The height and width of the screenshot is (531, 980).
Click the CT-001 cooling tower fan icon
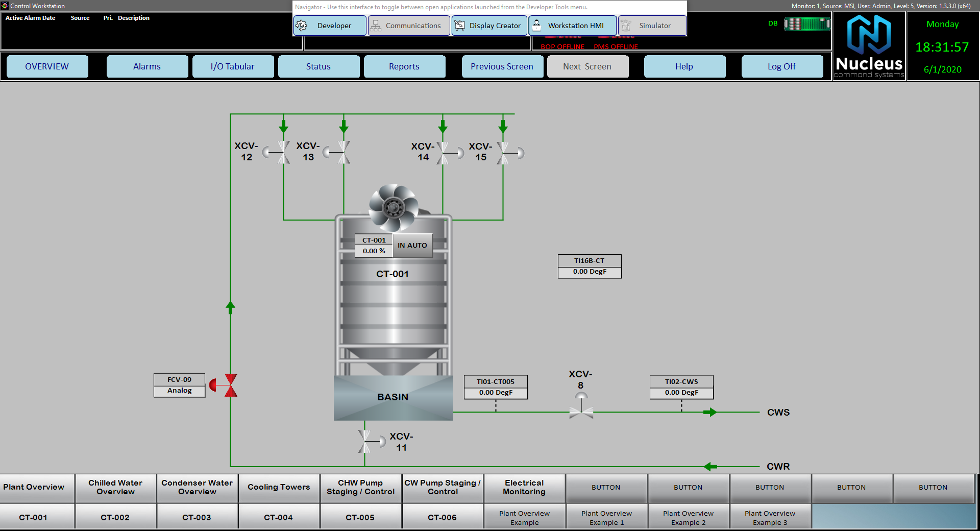[393, 206]
